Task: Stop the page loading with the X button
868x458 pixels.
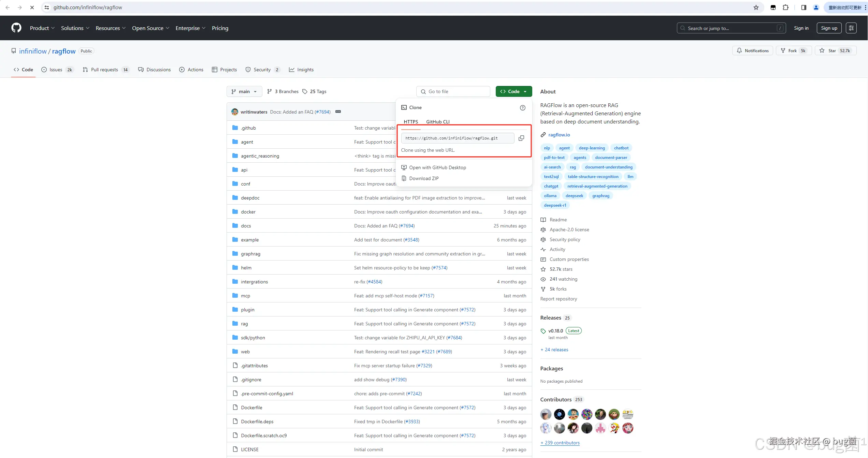Action: coord(32,8)
